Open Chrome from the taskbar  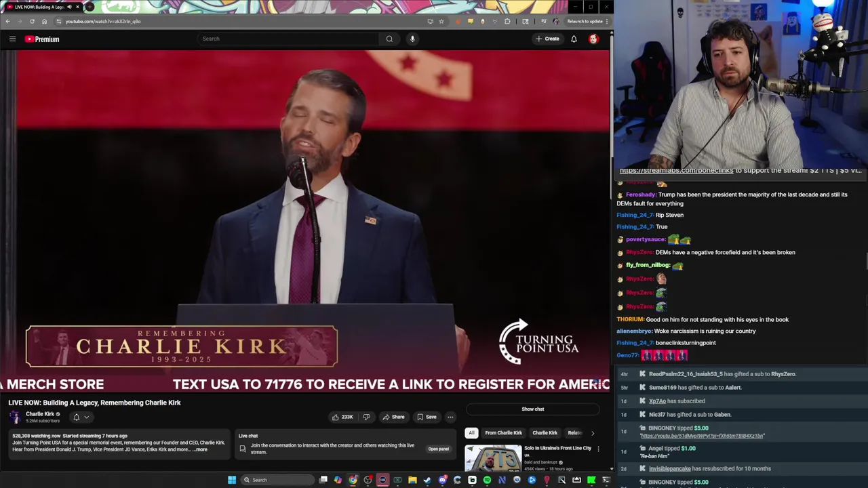353,480
